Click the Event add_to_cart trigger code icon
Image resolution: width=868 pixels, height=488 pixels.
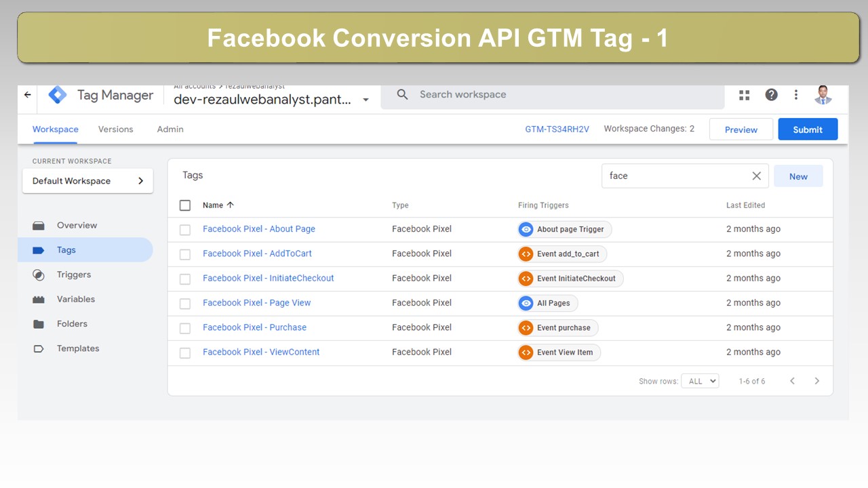point(526,254)
